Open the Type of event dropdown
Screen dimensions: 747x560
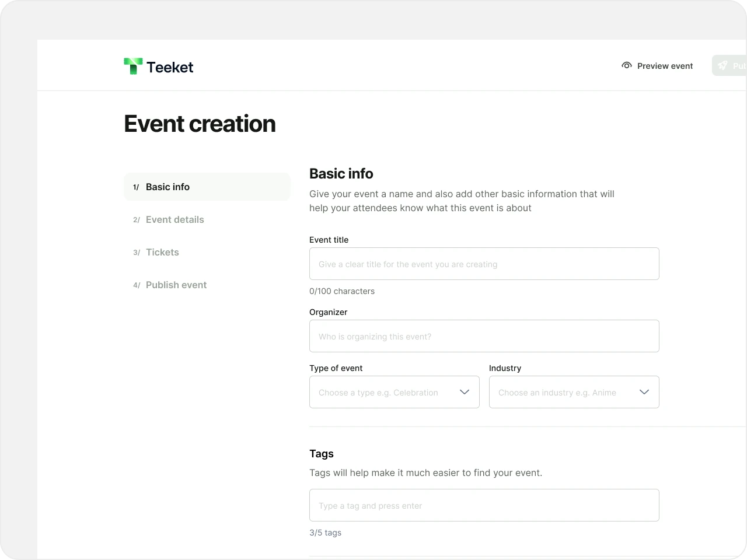click(x=395, y=392)
